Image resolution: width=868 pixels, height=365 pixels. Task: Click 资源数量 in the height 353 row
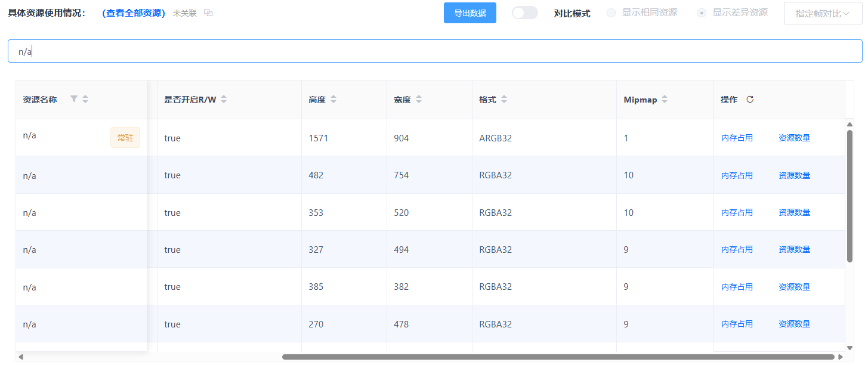click(794, 212)
